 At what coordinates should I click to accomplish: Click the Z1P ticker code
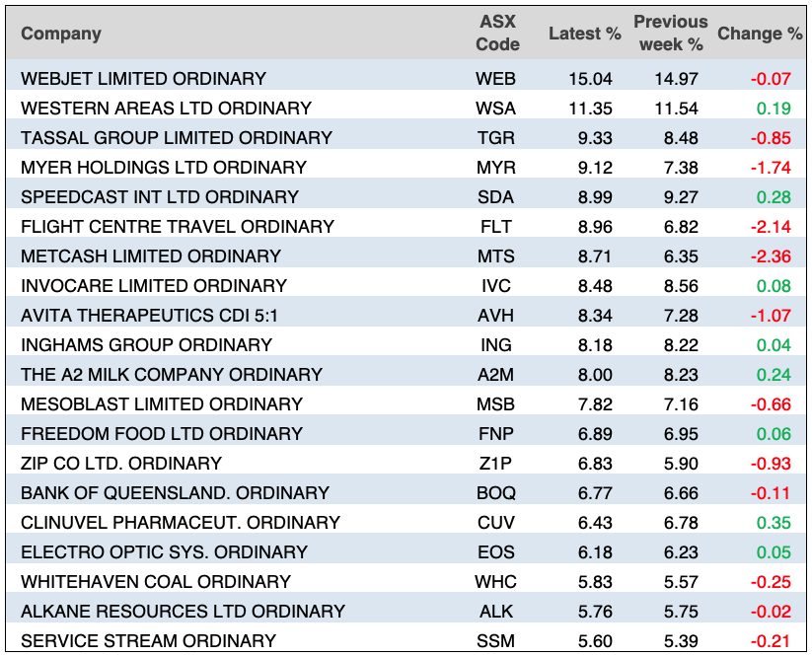[496, 463]
